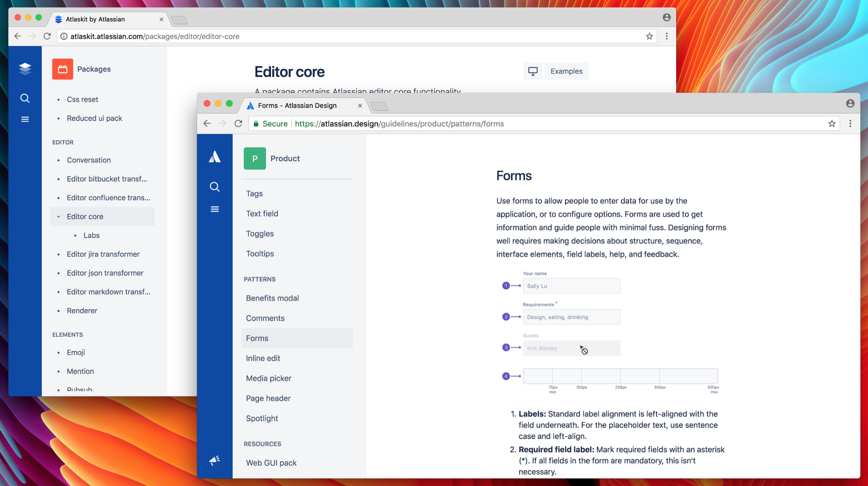
Task: Click the red Packages icon in the Atlaskit window
Action: (62, 69)
